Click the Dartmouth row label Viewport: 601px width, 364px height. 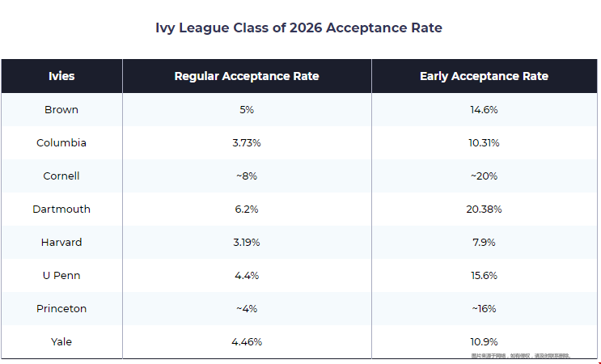61,209
